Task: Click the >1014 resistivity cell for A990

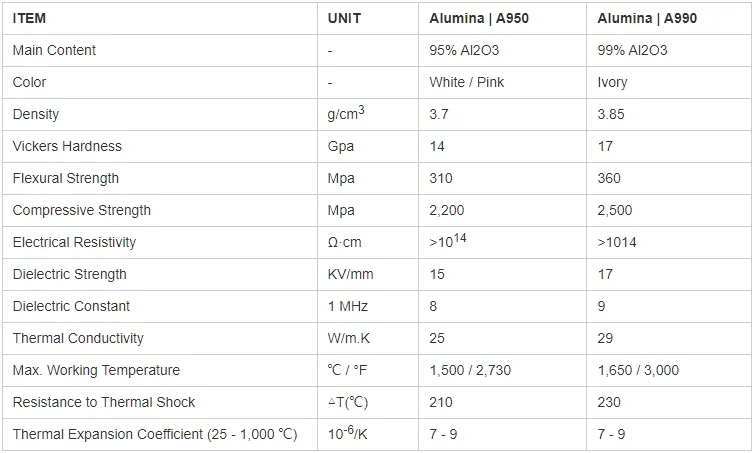Action: 616,242
